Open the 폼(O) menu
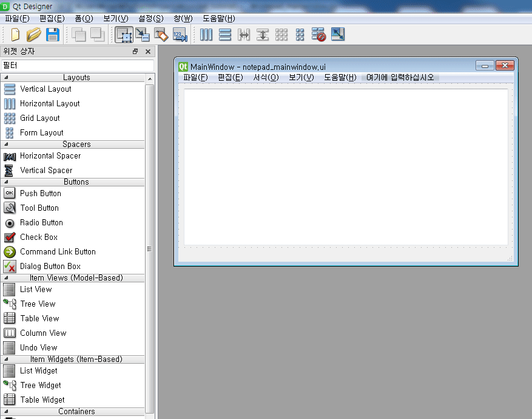This screenshot has height=419, width=532. click(x=84, y=19)
